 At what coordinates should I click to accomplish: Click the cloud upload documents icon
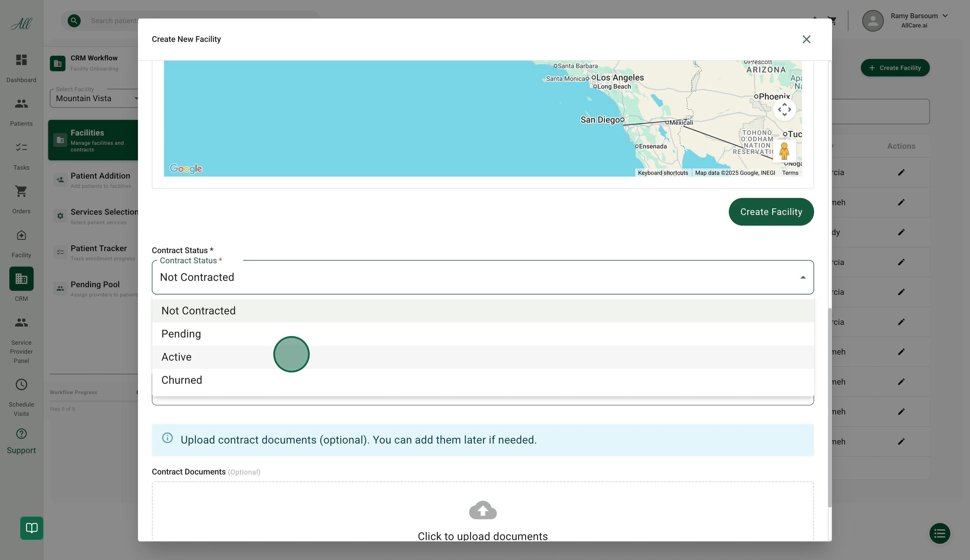point(483,510)
